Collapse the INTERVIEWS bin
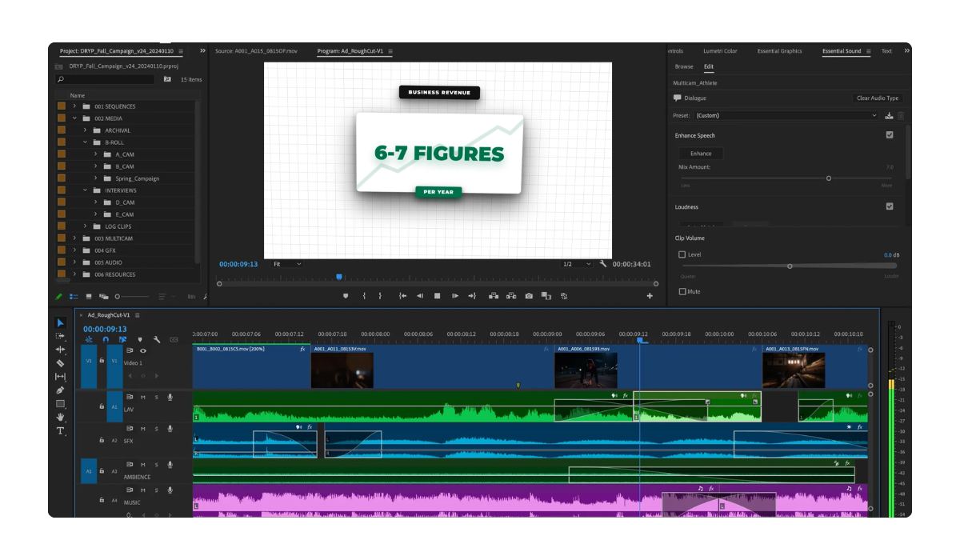The width and height of the screenshot is (960, 560). (85, 190)
